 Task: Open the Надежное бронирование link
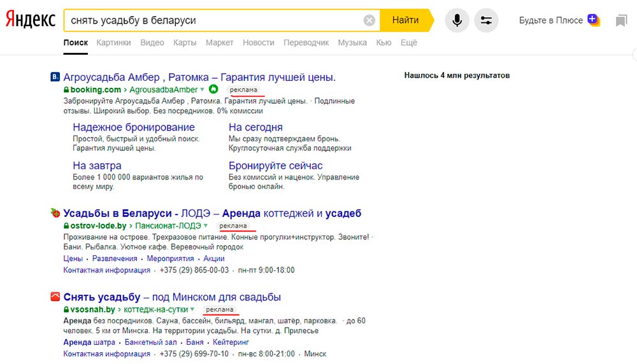point(134,127)
